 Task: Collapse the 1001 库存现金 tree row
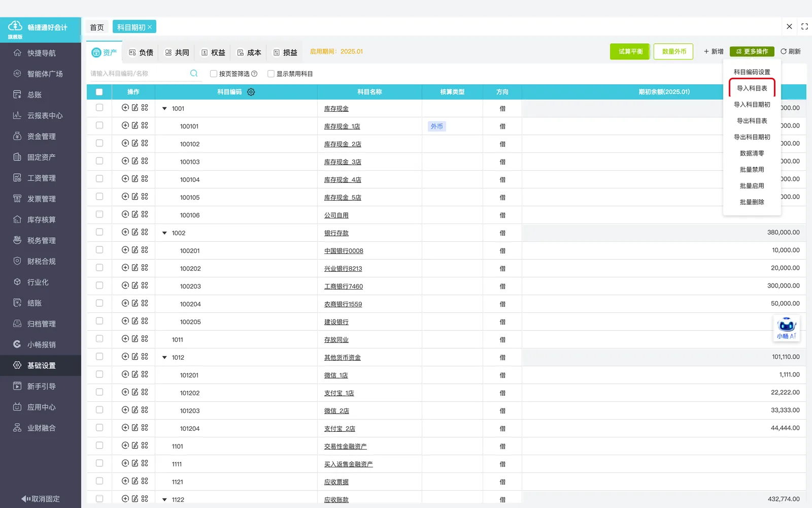coord(164,108)
